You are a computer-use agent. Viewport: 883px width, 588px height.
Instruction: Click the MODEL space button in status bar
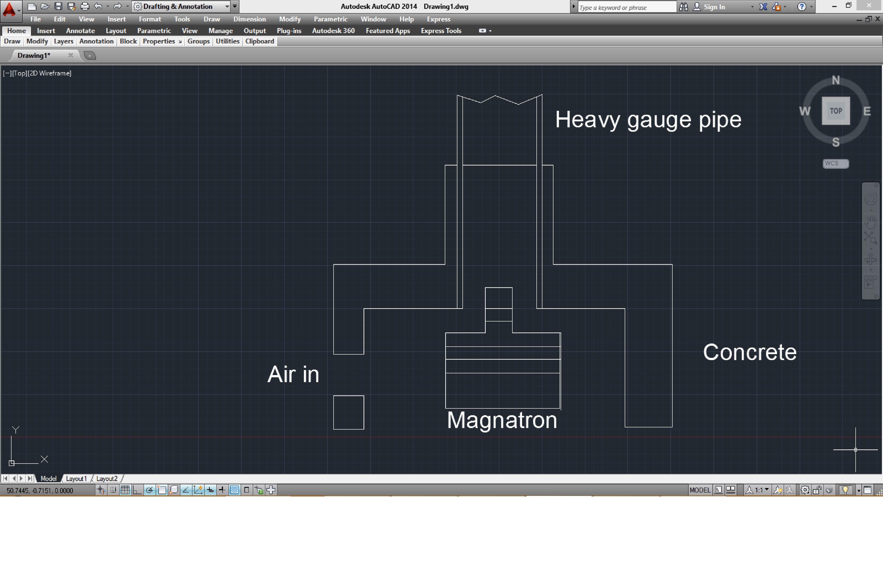point(700,490)
